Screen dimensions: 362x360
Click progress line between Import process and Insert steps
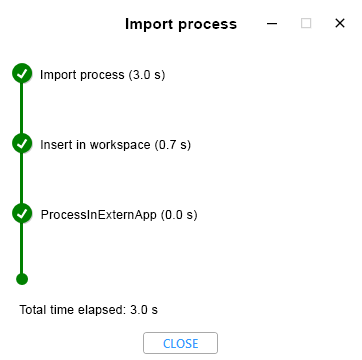[22, 108]
